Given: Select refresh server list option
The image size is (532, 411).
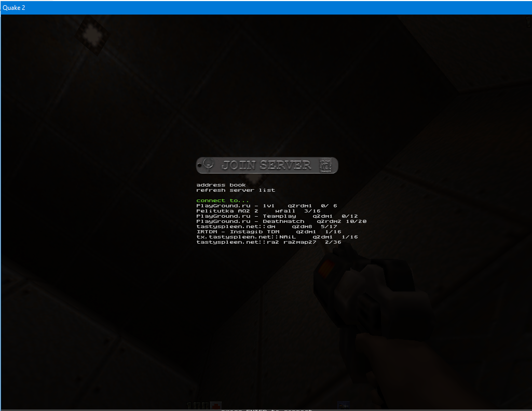Looking at the screenshot, I should pos(236,190).
